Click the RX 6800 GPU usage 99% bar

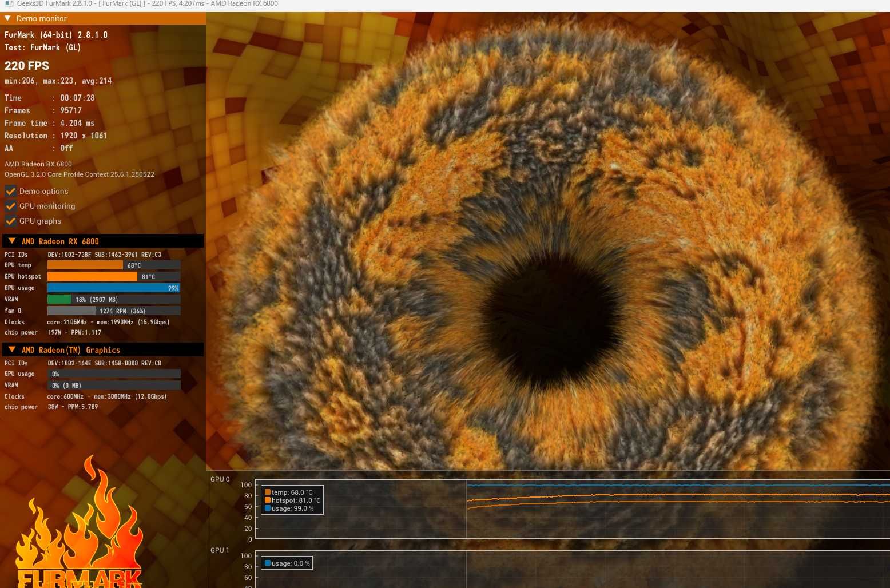click(114, 288)
